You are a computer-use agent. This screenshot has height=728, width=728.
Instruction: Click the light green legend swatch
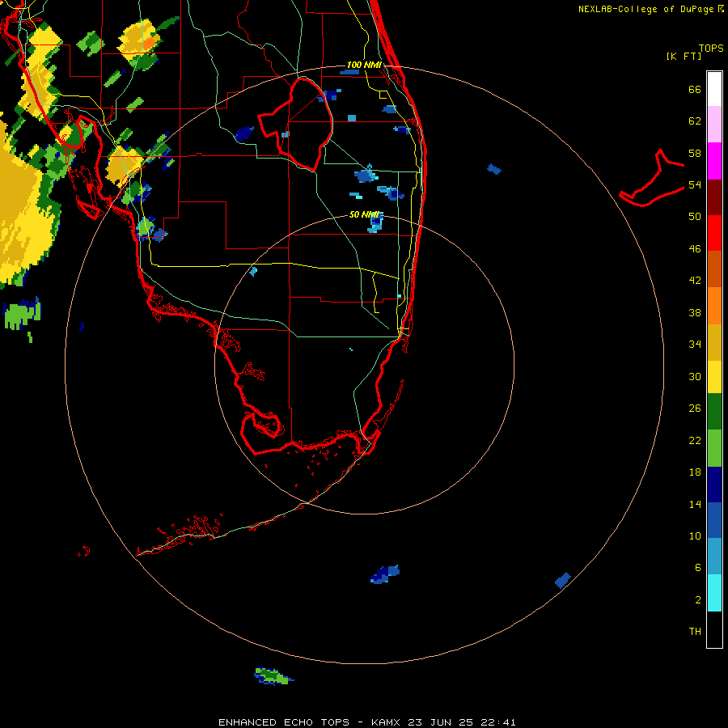(x=714, y=448)
